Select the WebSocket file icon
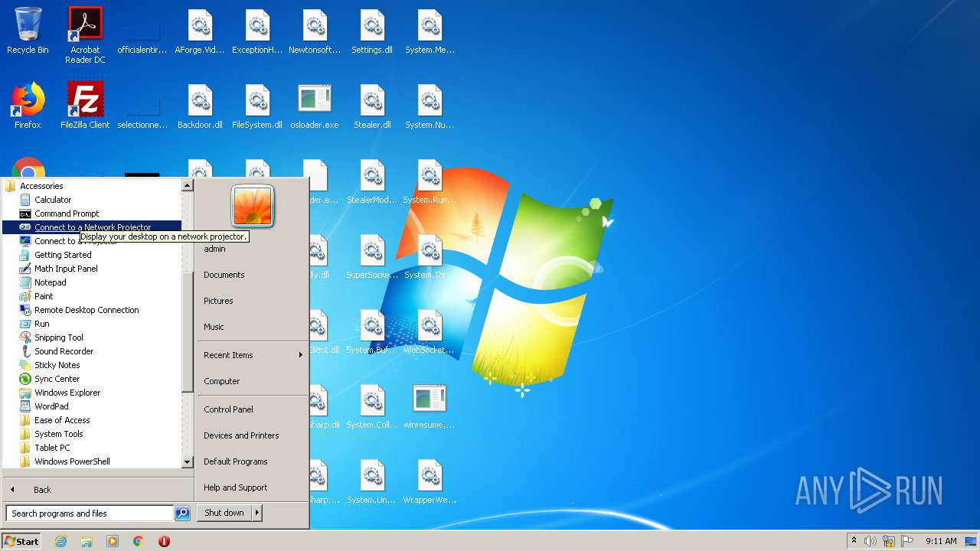980x551 pixels. click(430, 331)
